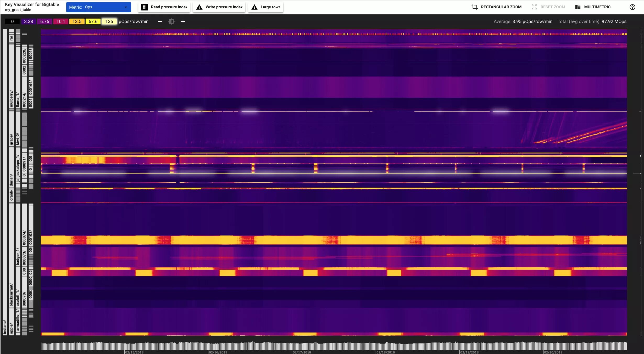
Task: Click the Reset Zoom expand-arrows icon
Action: [x=534, y=7]
